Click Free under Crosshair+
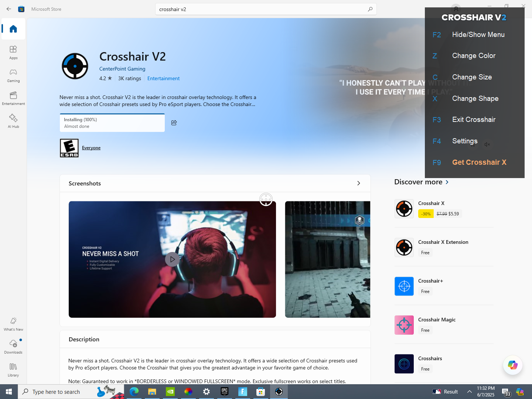 425,291
